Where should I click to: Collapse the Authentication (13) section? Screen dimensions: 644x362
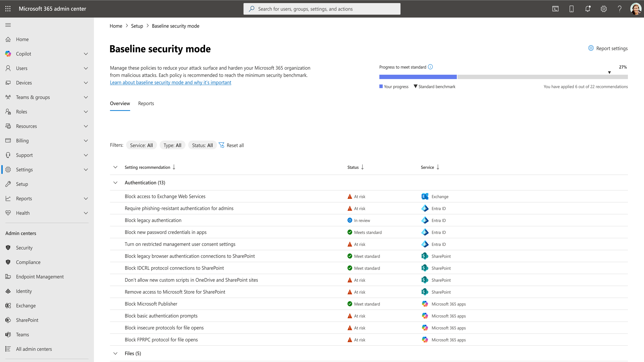tap(115, 182)
